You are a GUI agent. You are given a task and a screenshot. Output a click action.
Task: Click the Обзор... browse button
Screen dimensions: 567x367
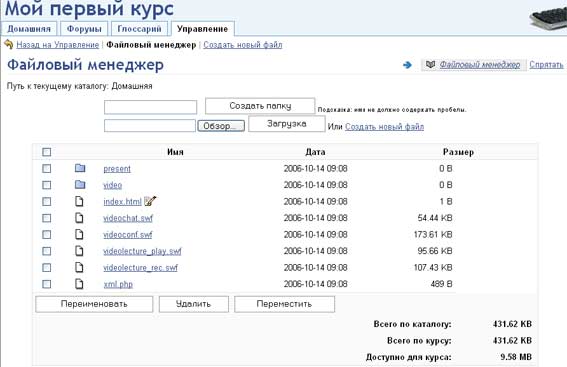click(221, 126)
